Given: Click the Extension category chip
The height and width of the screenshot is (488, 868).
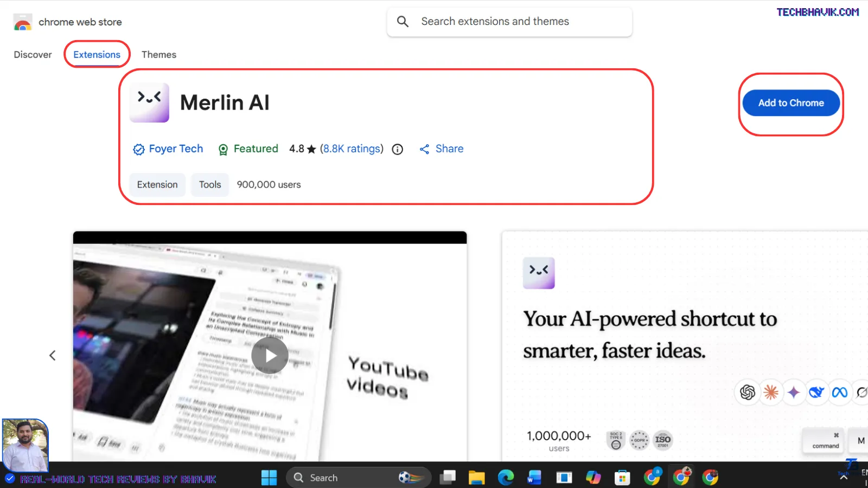Looking at the screenshot, I should tap(157, 185).
